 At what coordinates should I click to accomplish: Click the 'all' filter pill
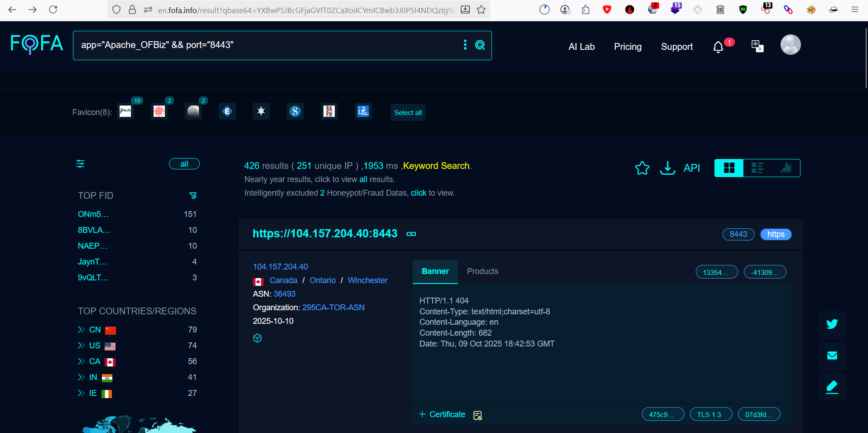click(x=184, y=164)
